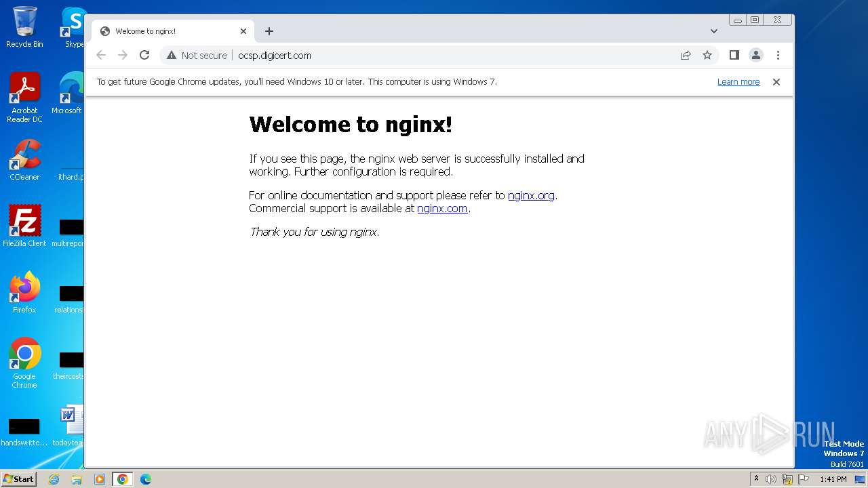Share this page icon in address bar
The width and height of the screenshot is (868, 488).
(x=686, y=55)
